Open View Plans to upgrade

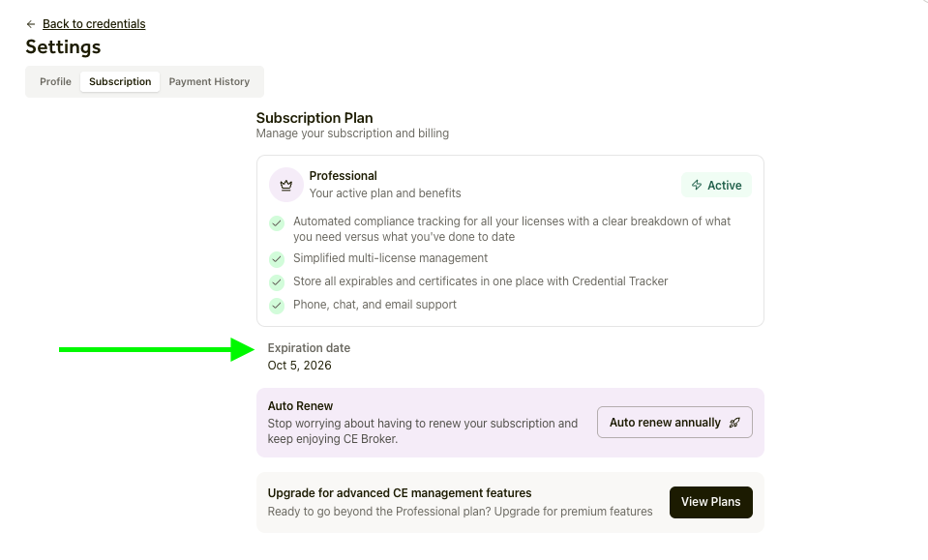coord(710,502)
